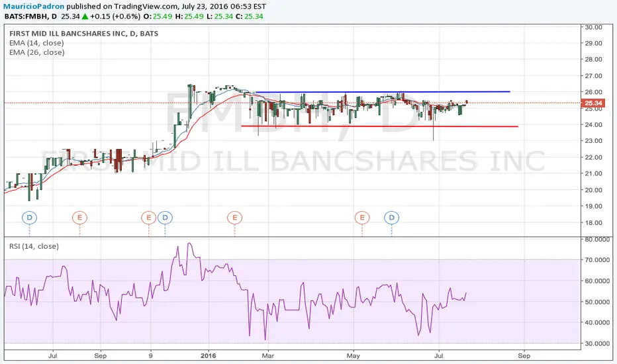Select the blue horizontal resistance line near 26.00
617x364 pixels.
click(383, 92)
